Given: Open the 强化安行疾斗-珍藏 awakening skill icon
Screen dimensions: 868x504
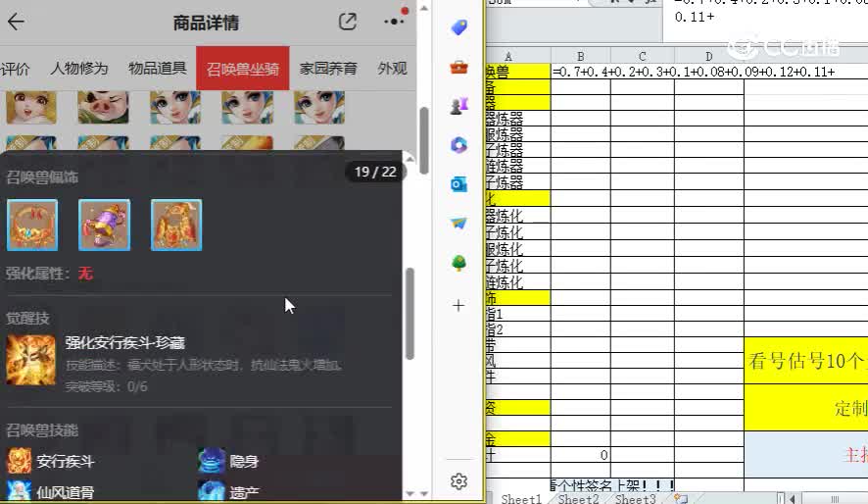Looking at the screenshot, I should [31, 360].
